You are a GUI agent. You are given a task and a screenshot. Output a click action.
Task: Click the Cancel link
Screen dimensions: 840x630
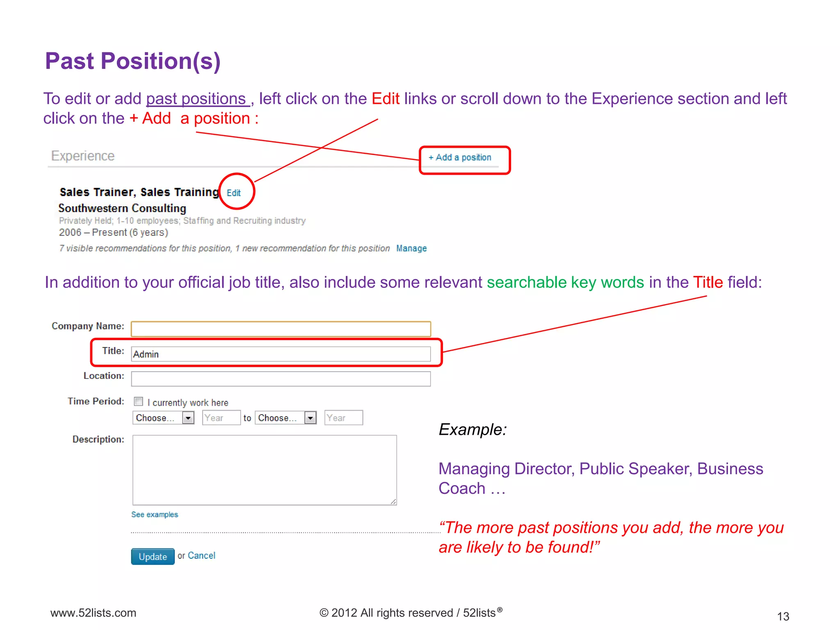click(201, 555)
